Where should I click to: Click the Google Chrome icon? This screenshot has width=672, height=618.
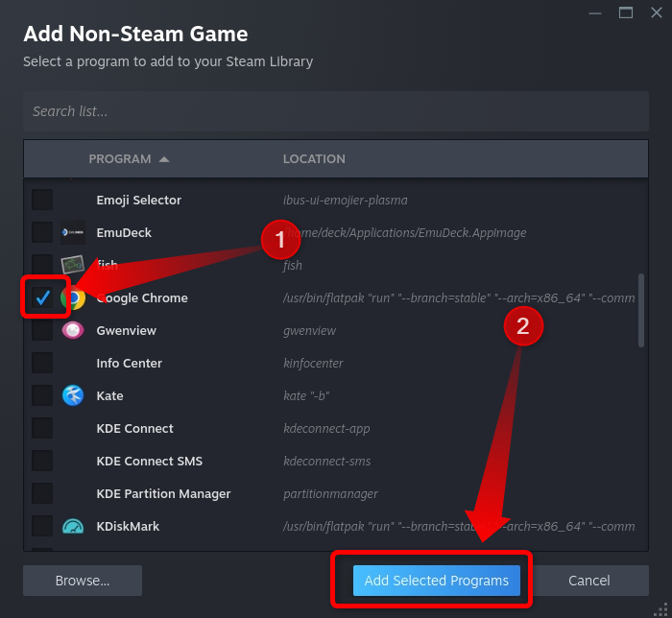74,298
